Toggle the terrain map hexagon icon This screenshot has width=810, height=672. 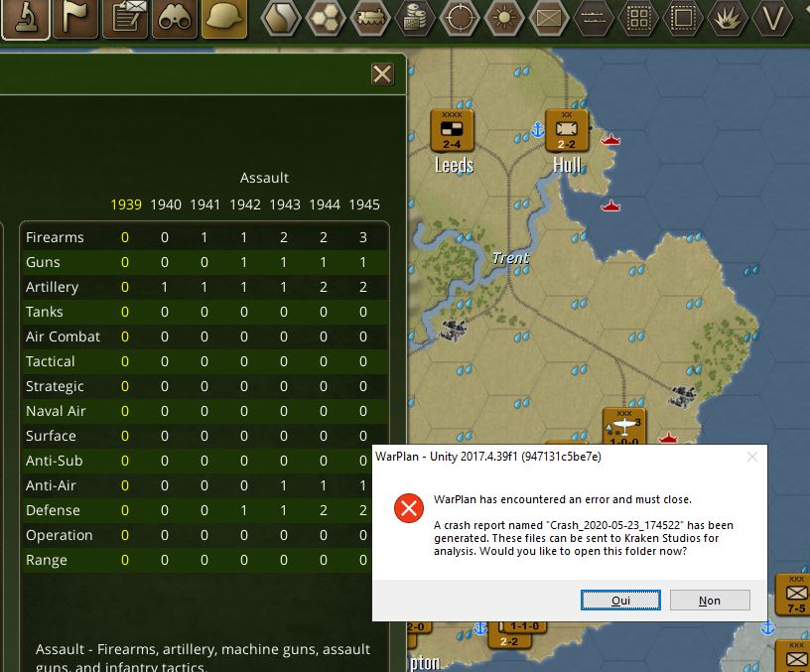coord(281,18)
